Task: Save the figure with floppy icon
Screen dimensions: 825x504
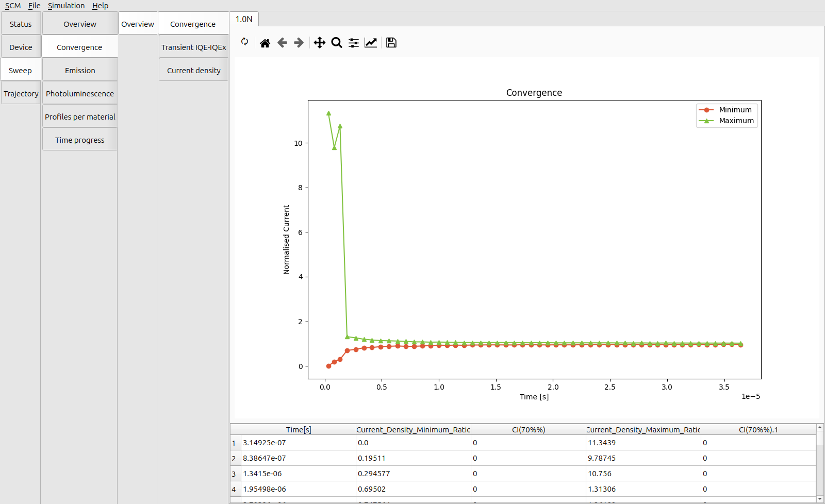Action: (391, 43)
